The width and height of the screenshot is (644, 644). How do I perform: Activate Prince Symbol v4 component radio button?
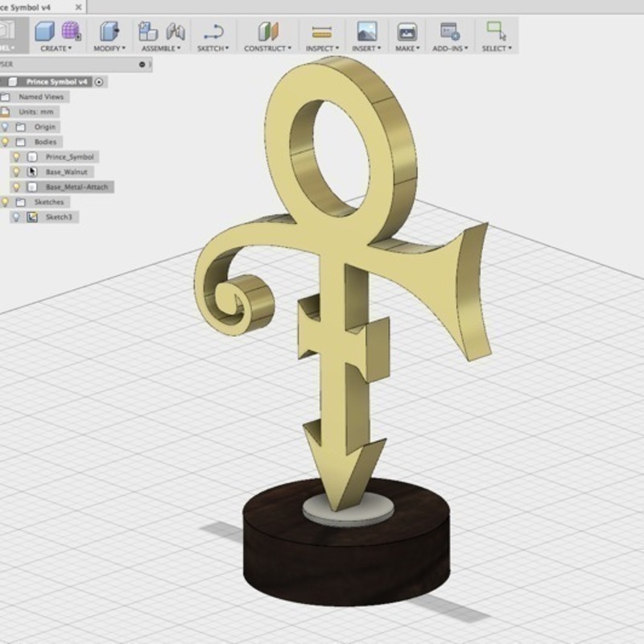(99, 82)
